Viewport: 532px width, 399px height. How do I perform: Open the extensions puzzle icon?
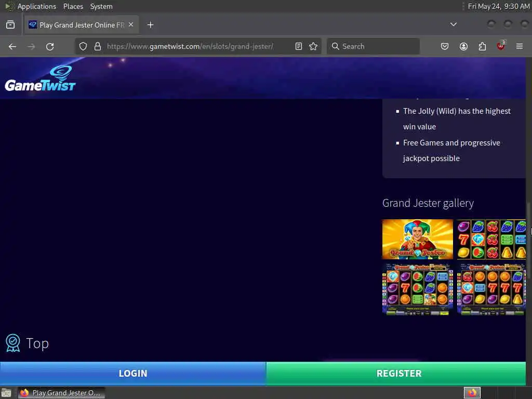pos(482,46)
